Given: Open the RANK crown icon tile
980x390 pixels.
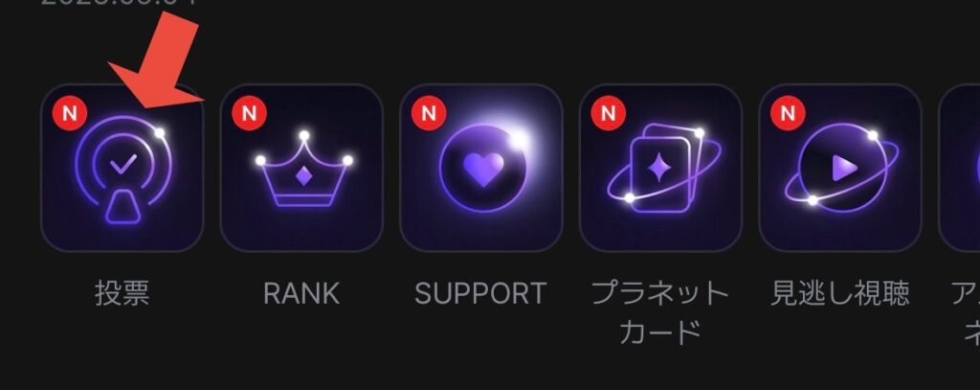Looking at the screenshot, I should point(301,168).
